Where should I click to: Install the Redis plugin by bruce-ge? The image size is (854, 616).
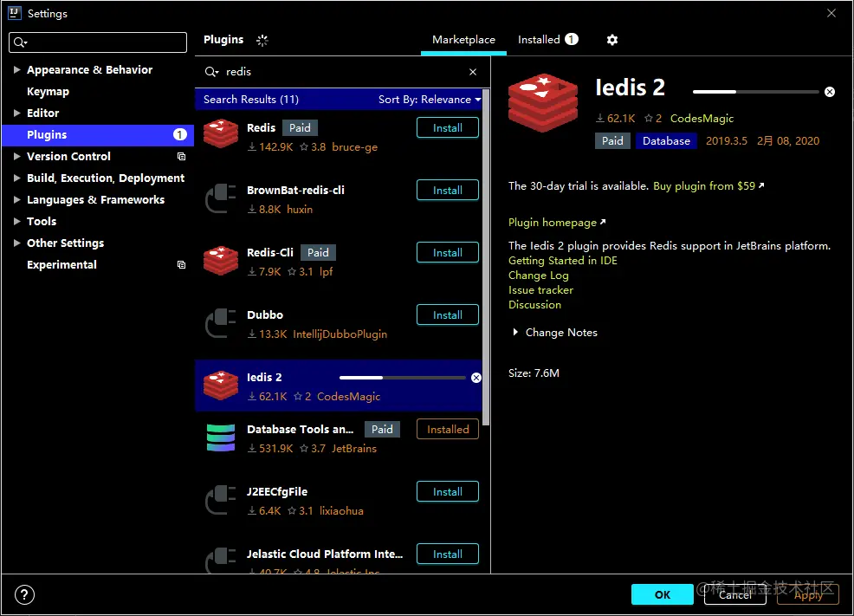click(448, 128)
